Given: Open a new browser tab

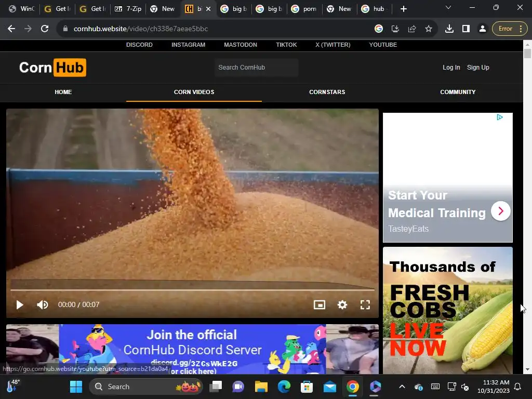Looking at the screenshot, I should click(x=403, y=9).
